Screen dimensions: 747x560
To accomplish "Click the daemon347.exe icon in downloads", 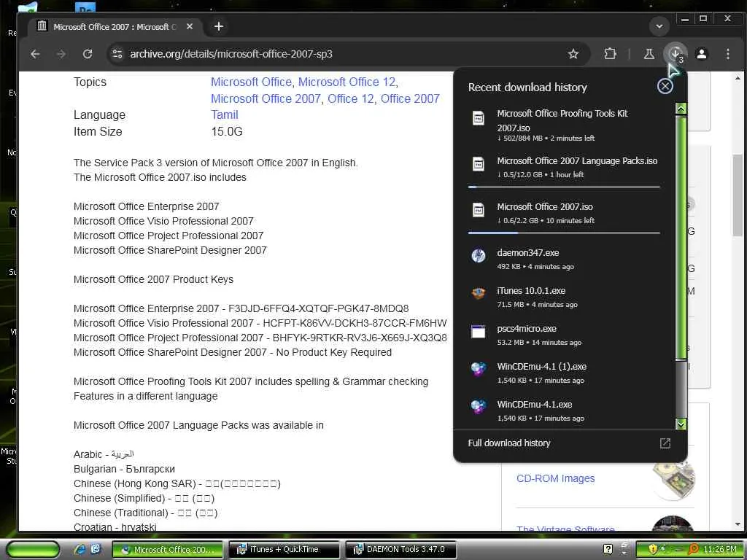I will [x=479, y=256].
